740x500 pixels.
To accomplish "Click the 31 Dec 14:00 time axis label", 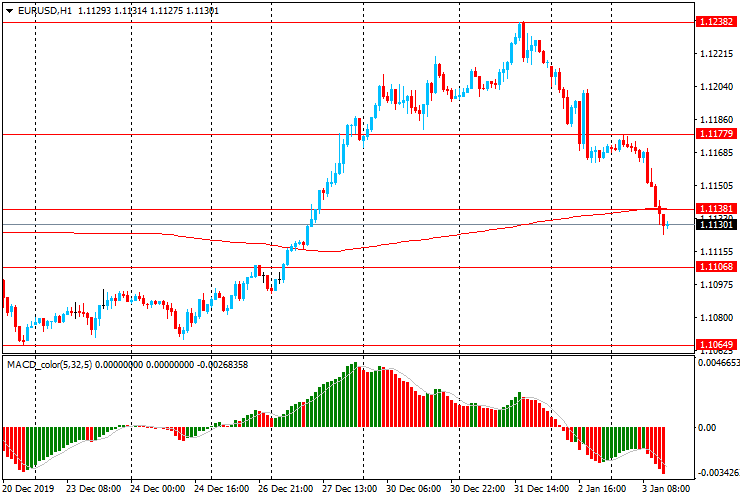I will coord(541,488).
